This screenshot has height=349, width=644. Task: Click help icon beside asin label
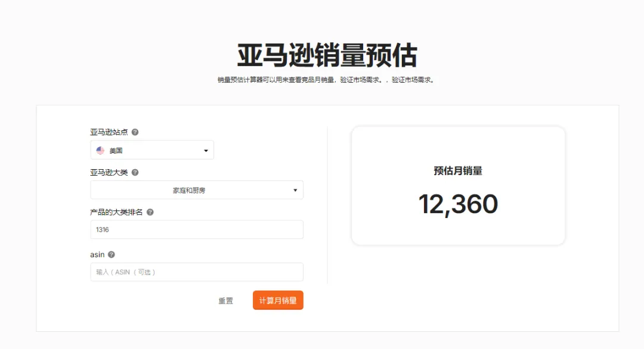pyautogui.click(x=112, y=255)
